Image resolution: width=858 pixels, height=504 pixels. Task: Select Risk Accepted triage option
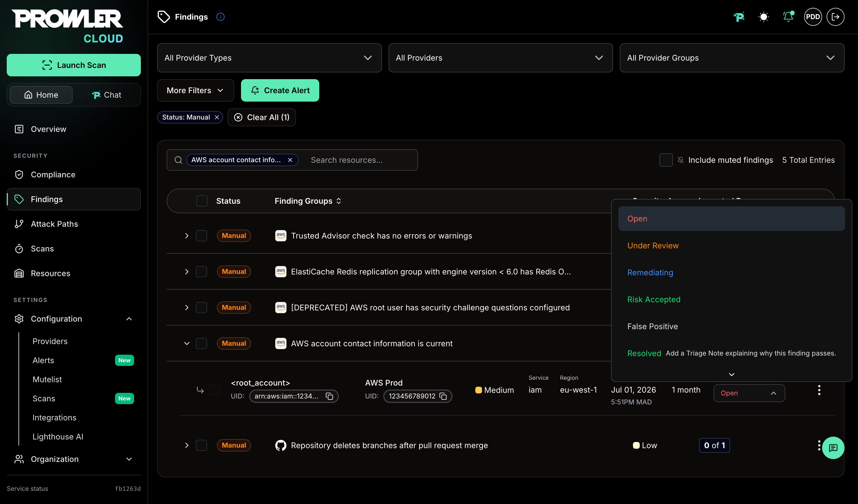731,299
